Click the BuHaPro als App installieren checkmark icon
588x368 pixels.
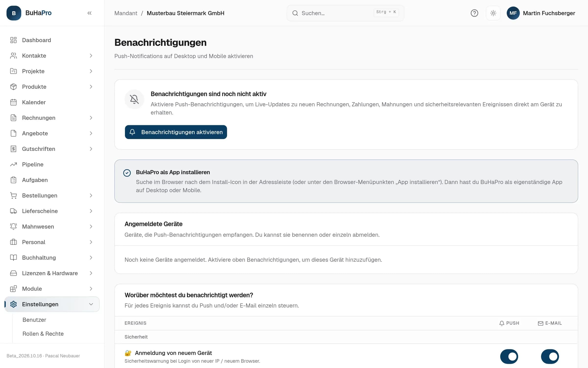pyautogui.click(x=127, y=173)
